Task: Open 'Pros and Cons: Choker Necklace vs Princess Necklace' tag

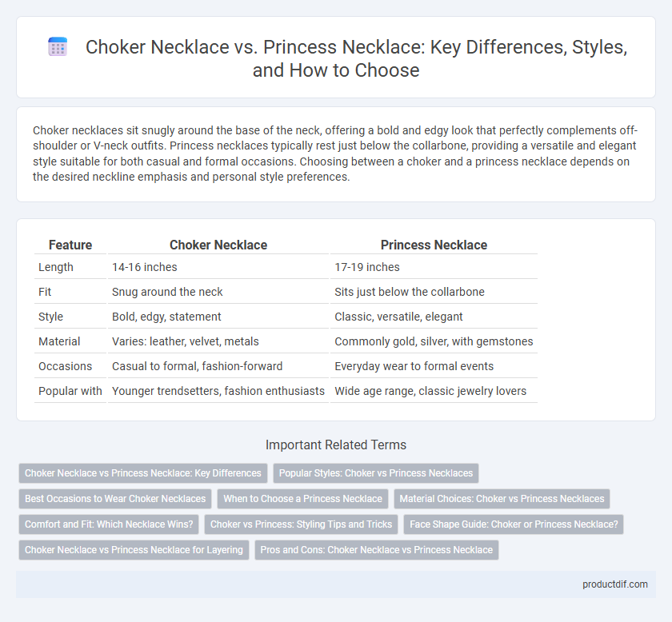Action: 377,549
